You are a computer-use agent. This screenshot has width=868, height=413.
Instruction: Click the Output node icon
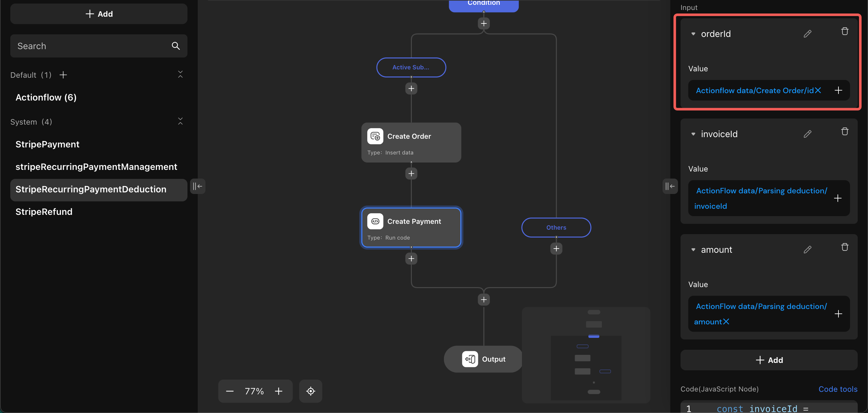click(x=470, y=359)
